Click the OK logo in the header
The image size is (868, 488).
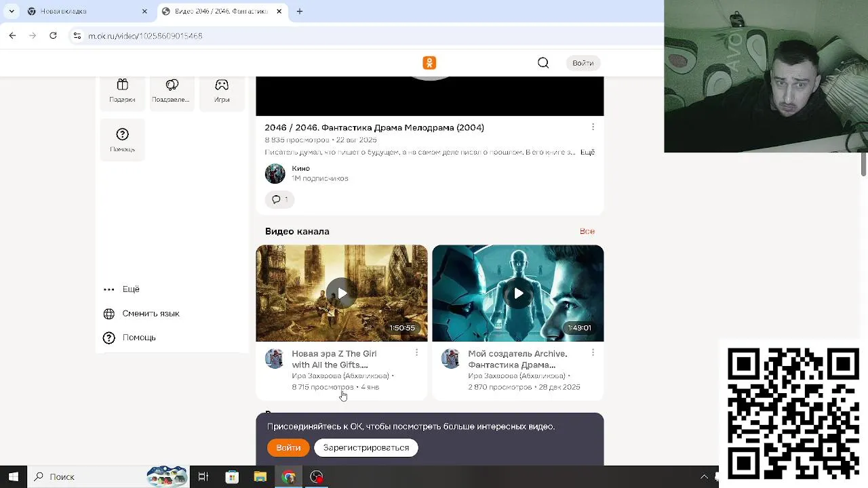pos(429,63)
